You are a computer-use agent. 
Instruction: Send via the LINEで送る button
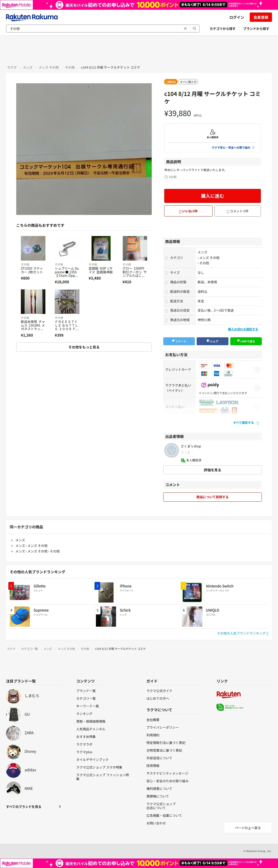246,341
